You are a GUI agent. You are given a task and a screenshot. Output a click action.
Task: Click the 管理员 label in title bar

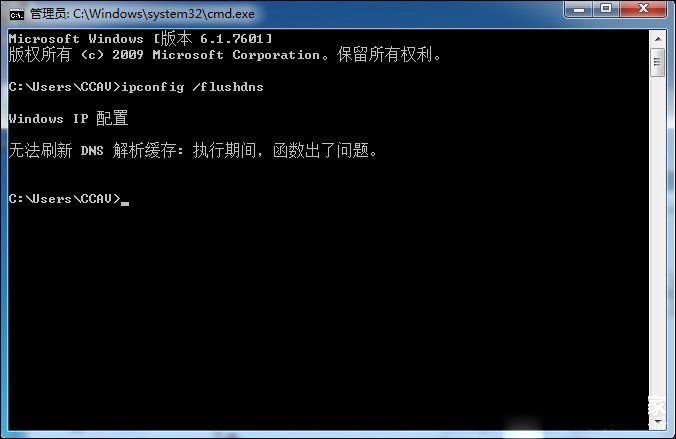click(x=48, y=14)
